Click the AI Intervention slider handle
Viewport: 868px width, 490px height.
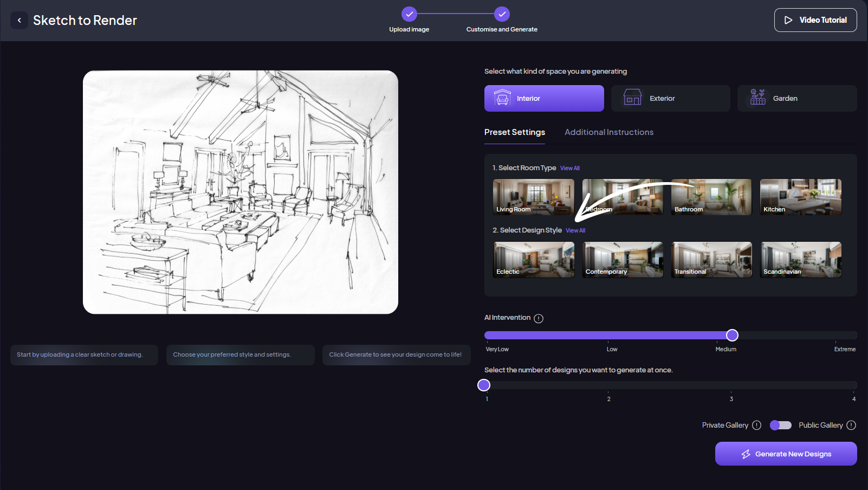click(x=732, y=336)
